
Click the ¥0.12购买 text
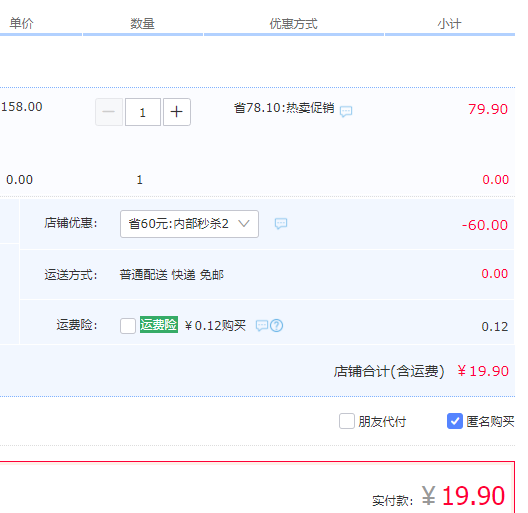click(215, 326)
